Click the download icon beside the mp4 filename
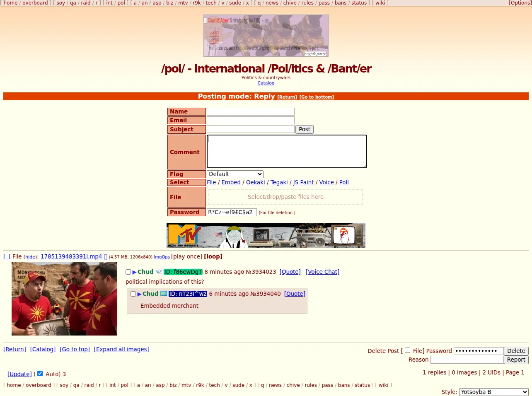The image size is (532, 396). click(x=105, y=257)
